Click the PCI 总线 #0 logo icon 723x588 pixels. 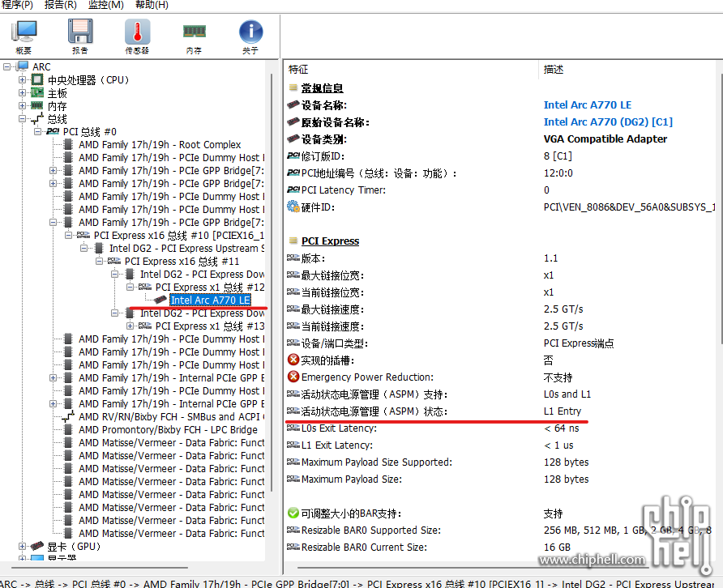coord(53,131)
